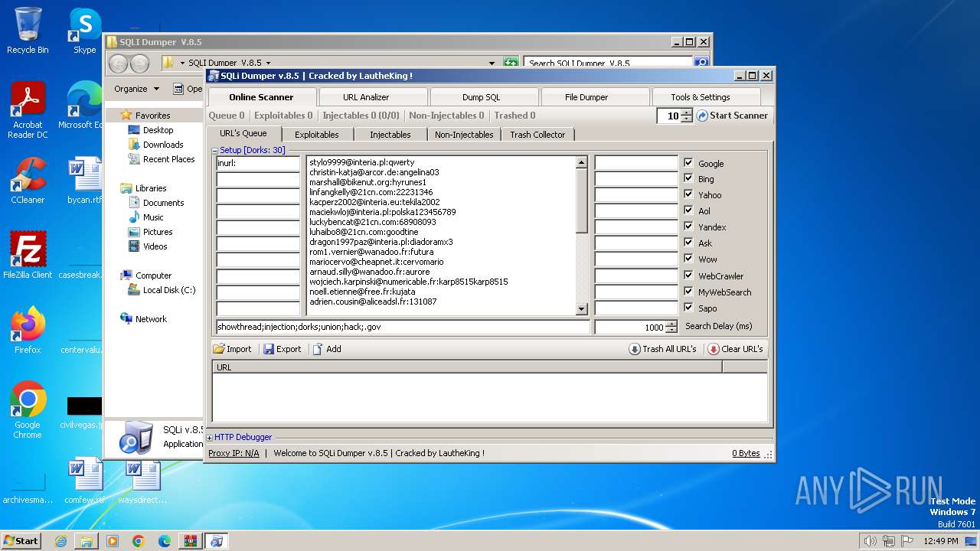Click the showthread;injection keywords field
The height and width of the screenshot is (551, 980).
(403, 327)
